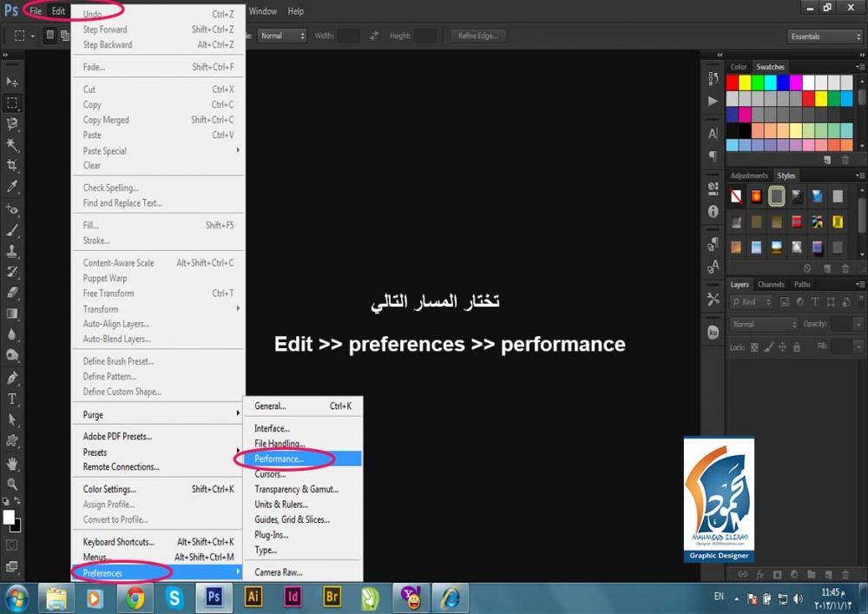
Task: Select the Eraser tool
Action: tap(11, 293)
